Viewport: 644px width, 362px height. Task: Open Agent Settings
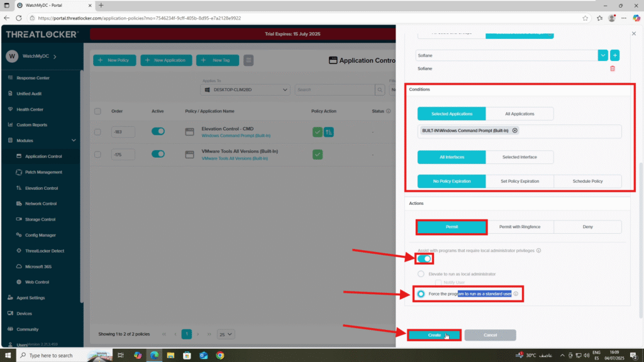[30, 298]
